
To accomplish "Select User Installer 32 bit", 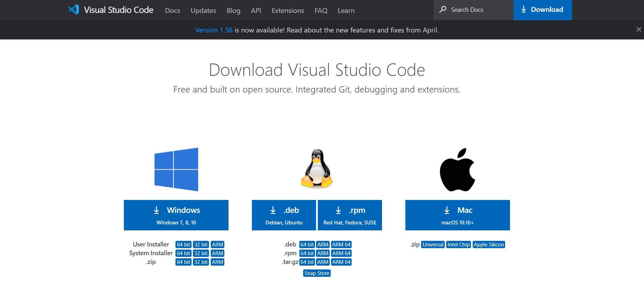I will coord(201,245).
